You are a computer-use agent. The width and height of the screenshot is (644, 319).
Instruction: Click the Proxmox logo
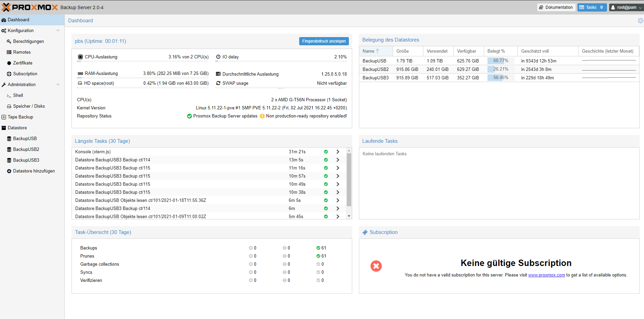point(30,7)
